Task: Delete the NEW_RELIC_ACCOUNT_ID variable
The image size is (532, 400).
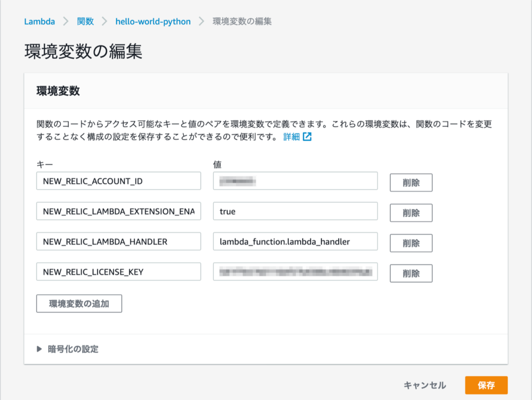Action: pos(411,182)
